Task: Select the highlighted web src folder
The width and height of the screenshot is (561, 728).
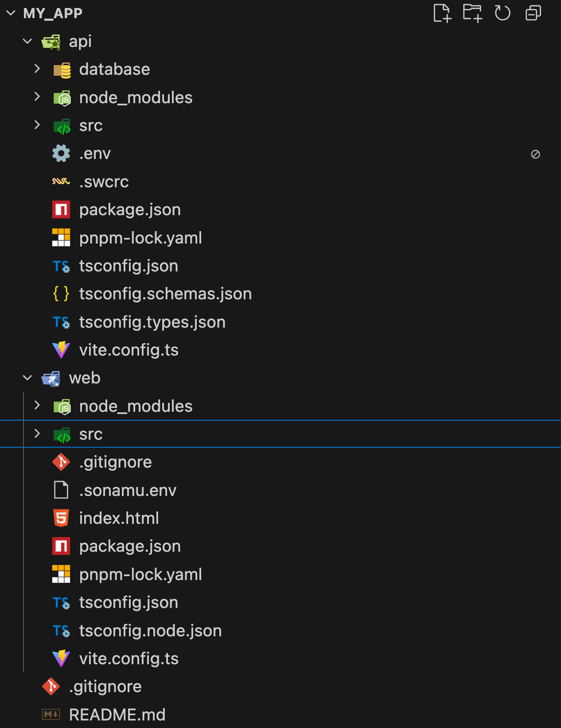Action: tap(280, 434)
